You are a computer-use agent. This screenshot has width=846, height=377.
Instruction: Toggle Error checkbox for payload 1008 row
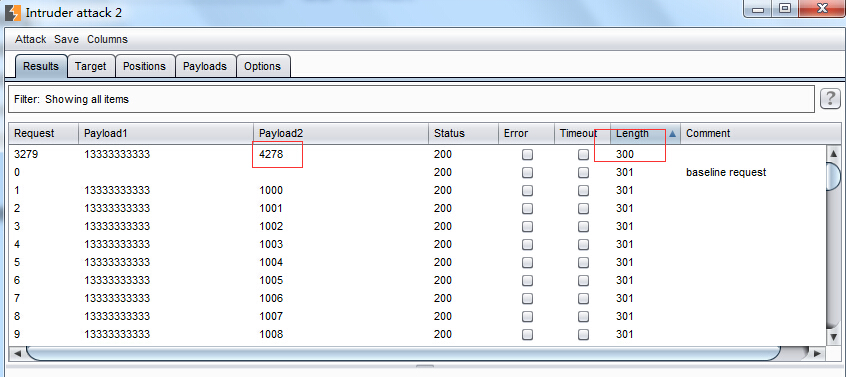527,334
